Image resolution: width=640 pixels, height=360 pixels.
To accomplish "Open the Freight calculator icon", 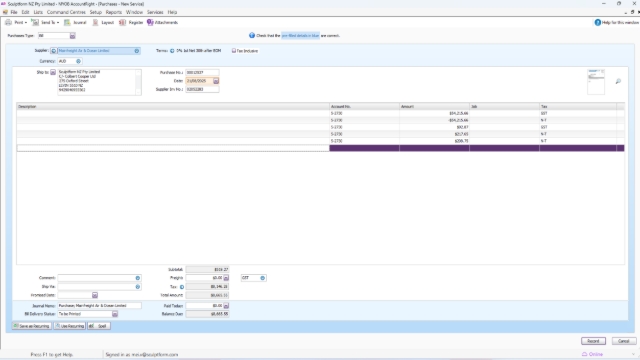I will [x=226, y=278].
